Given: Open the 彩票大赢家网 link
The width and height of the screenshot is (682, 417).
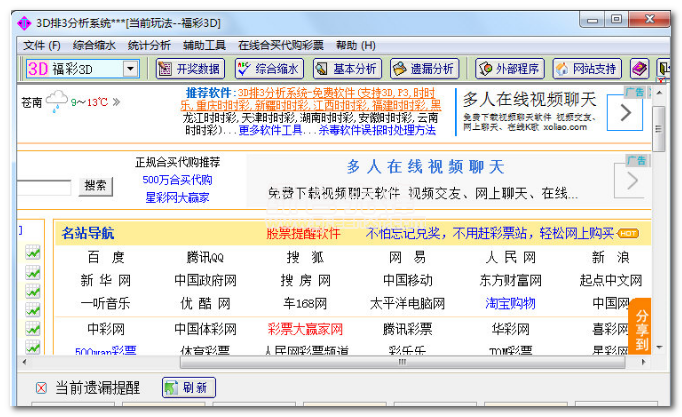Looking at the screenshot, I should [305, 329].
